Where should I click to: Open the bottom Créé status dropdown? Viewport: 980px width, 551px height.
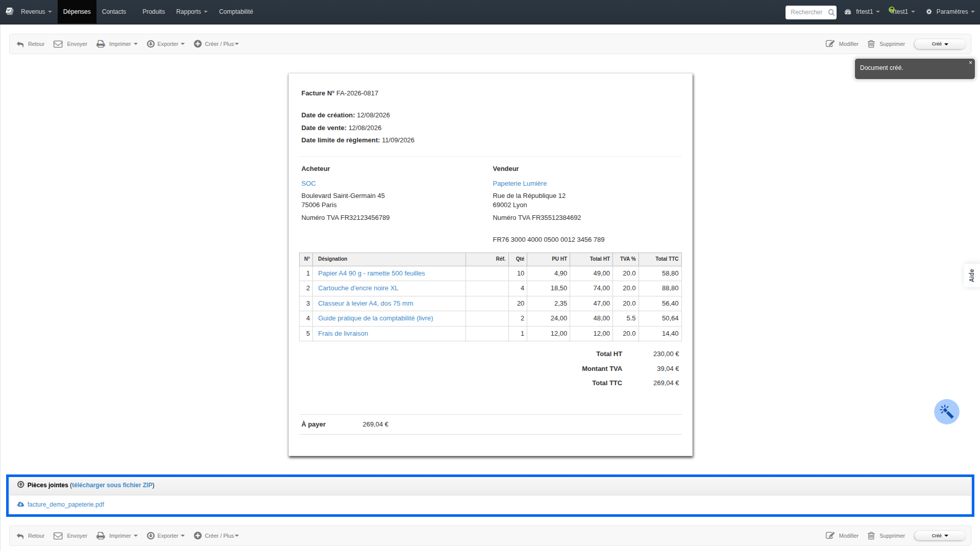[x=940, y=536]
